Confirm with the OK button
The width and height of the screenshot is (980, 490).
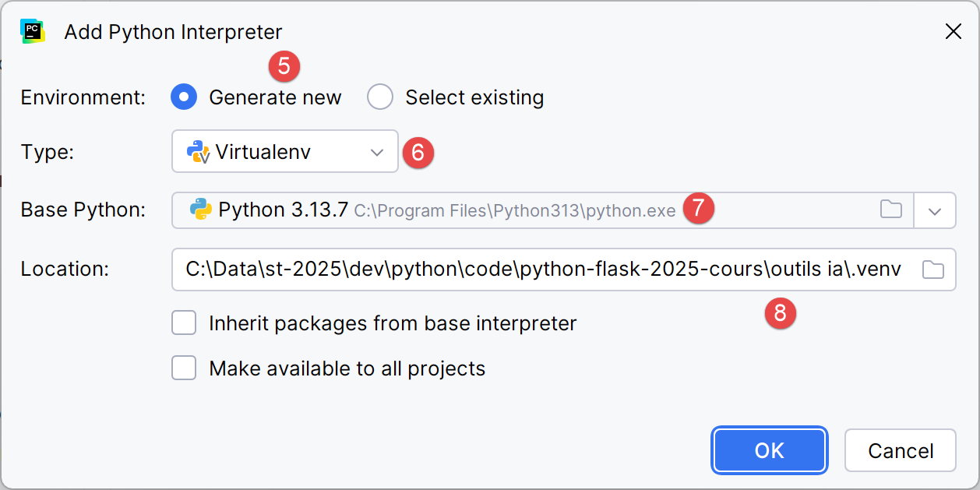pos(769,450)
